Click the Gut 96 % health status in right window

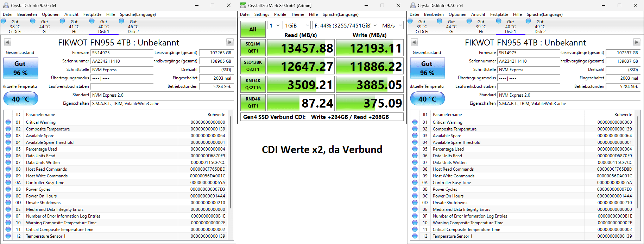(428, 68)
